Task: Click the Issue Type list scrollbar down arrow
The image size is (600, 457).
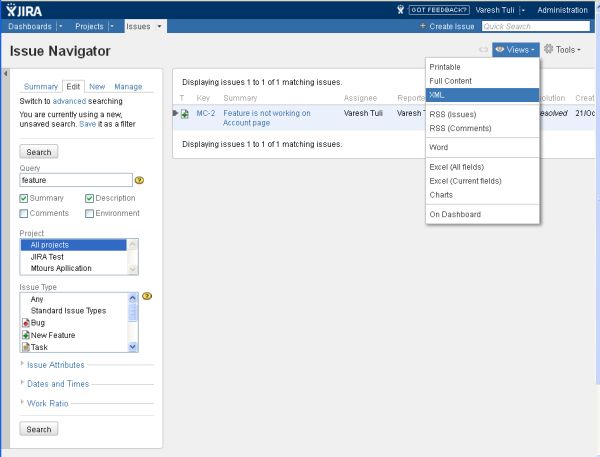Action: (x=132, y=347)
